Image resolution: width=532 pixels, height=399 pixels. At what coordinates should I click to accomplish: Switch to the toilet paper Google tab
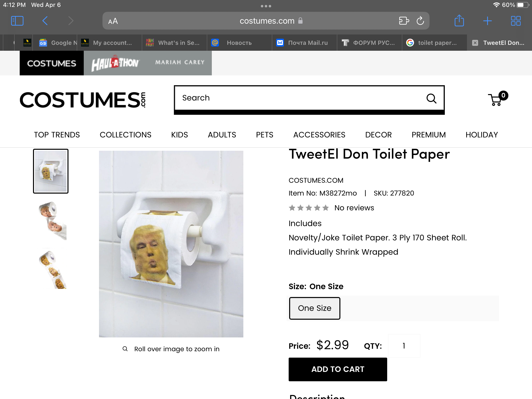pos(434,43)
